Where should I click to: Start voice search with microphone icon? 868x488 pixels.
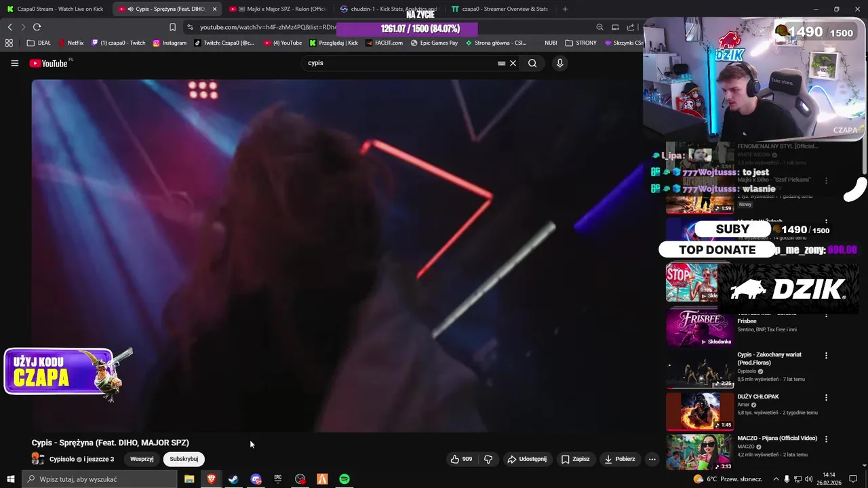(x=559, y=63)
